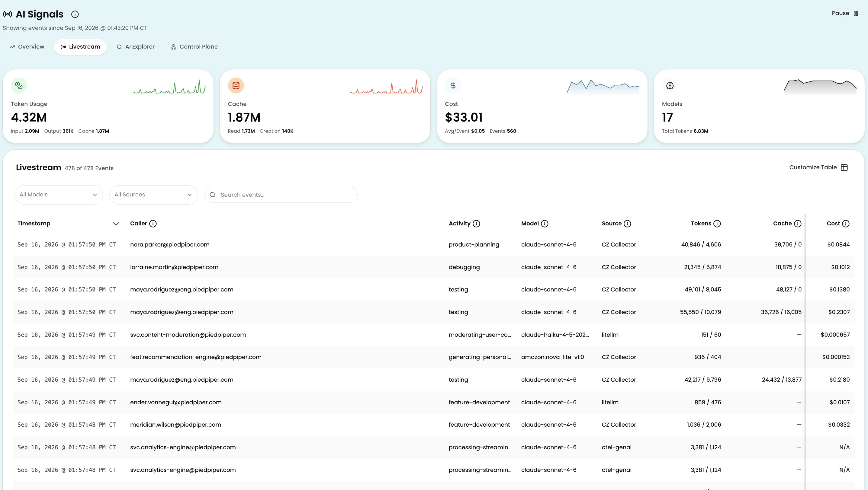Show info for the Caller column
This screenshot has width=868, height=490.
coord(153,224)
